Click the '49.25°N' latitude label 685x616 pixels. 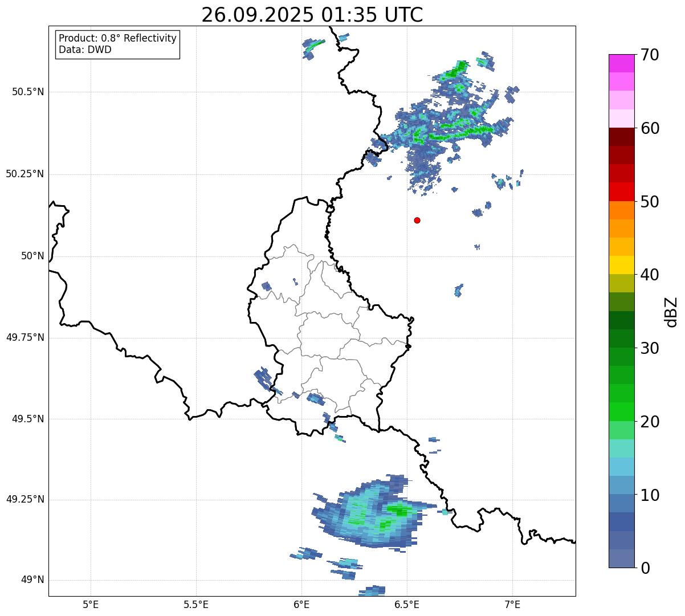tap(25, 499)
